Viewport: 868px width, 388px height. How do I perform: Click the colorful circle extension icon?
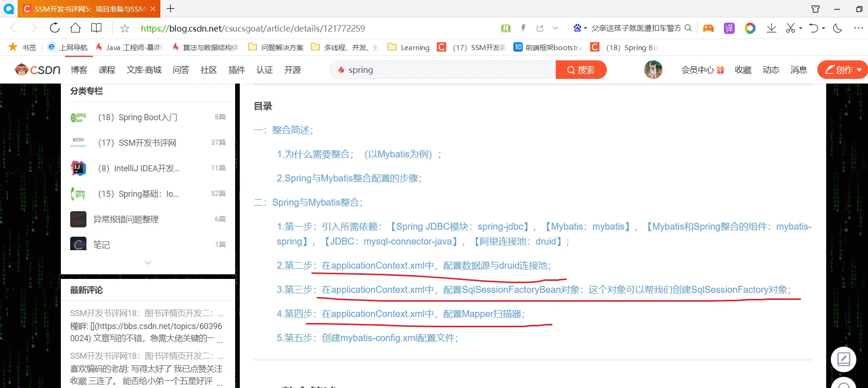pyautogui.click(x=750, y=28)
